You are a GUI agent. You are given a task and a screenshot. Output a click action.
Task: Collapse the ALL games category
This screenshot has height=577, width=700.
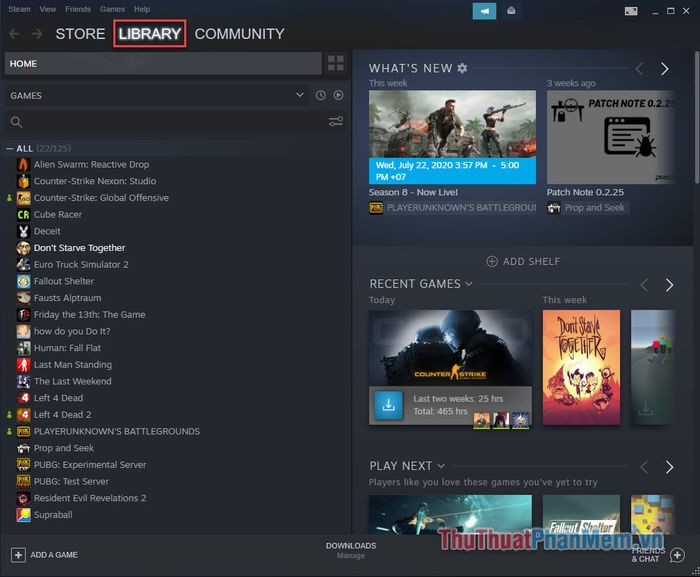pos(9,149)
